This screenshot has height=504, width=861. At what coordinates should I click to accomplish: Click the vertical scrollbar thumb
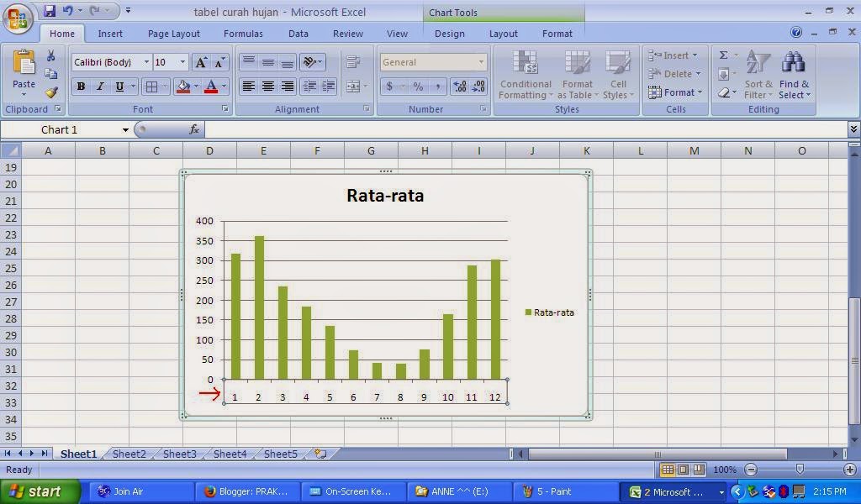coord(854,360)
